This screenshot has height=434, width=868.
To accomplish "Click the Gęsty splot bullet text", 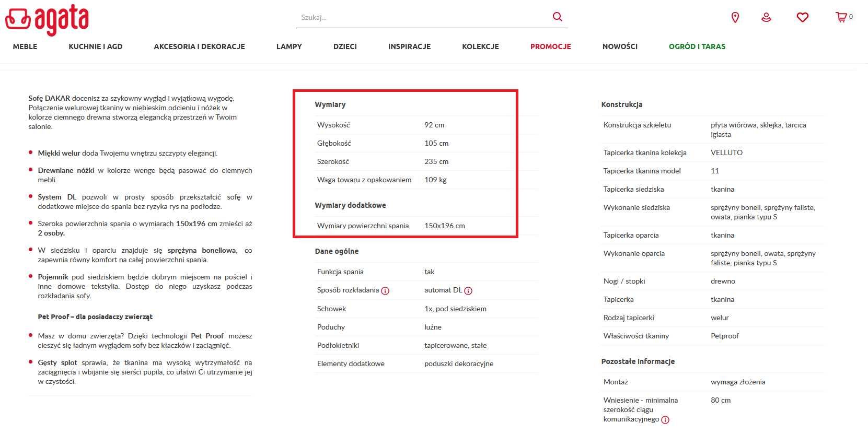I will pos(145,372).
